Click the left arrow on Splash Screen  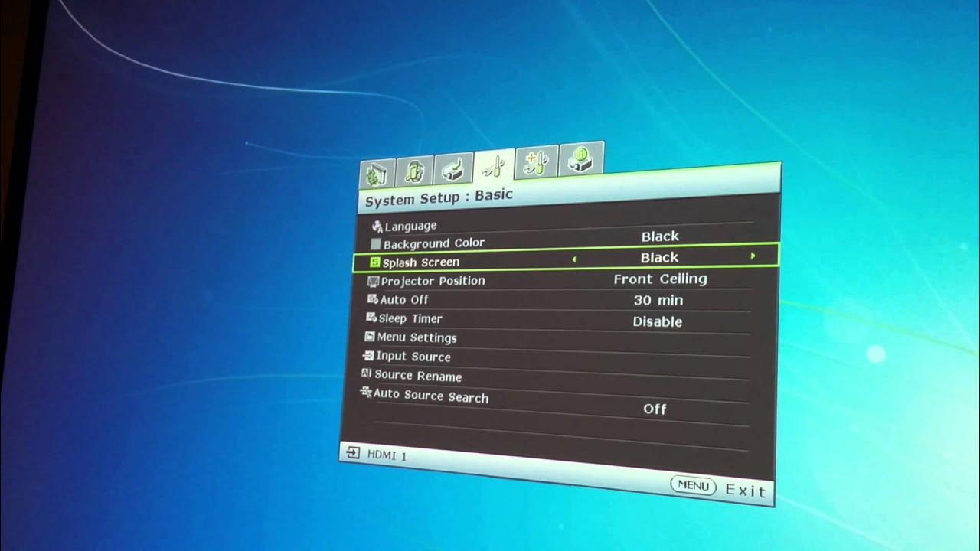tap(574, 259)
